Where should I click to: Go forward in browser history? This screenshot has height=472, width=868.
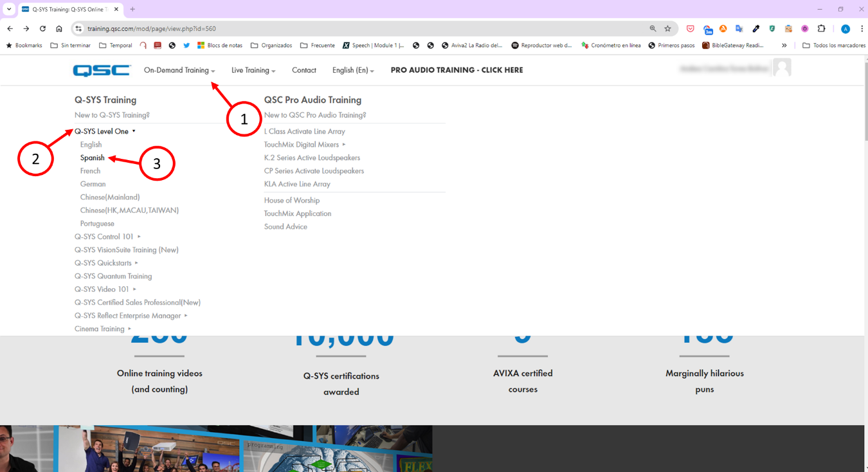pos(26,28)
